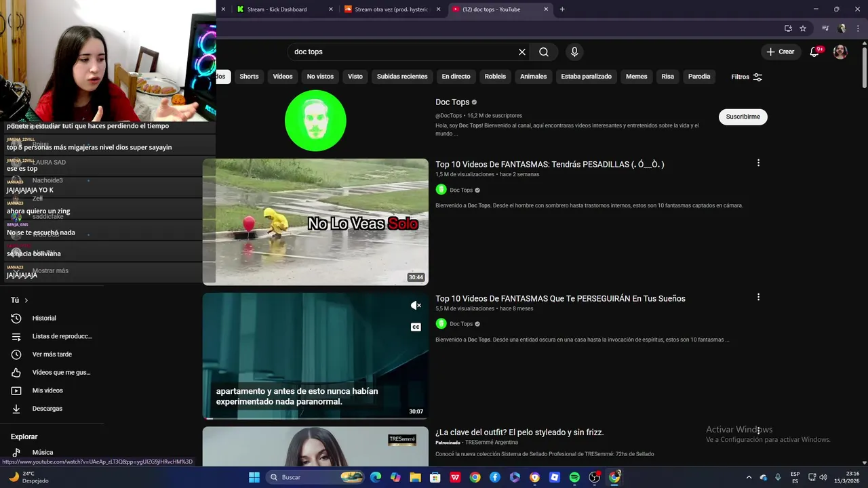Screen dimensions: 868x488
Task: Click the preview progress bar of second video
Action: coord(315,418)
